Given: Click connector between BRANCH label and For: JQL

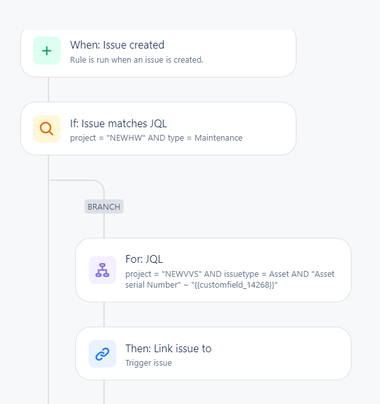Looking at the screenshot, I should click(104, 226).
